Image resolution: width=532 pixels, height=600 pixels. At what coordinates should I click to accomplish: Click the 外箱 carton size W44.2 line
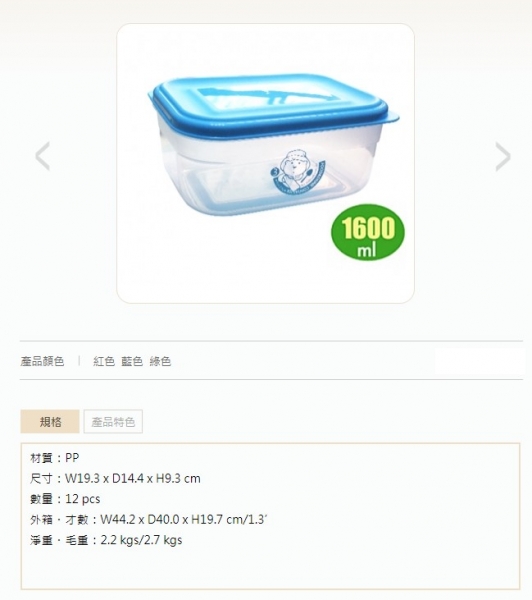click(149, 520)
